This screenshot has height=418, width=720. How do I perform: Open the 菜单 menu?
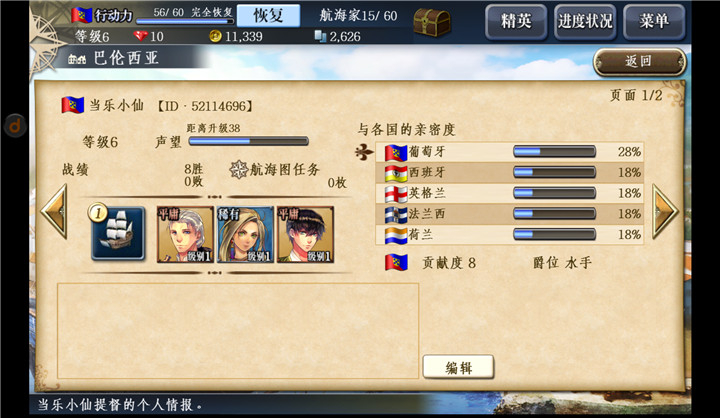[x=654, y=21]
